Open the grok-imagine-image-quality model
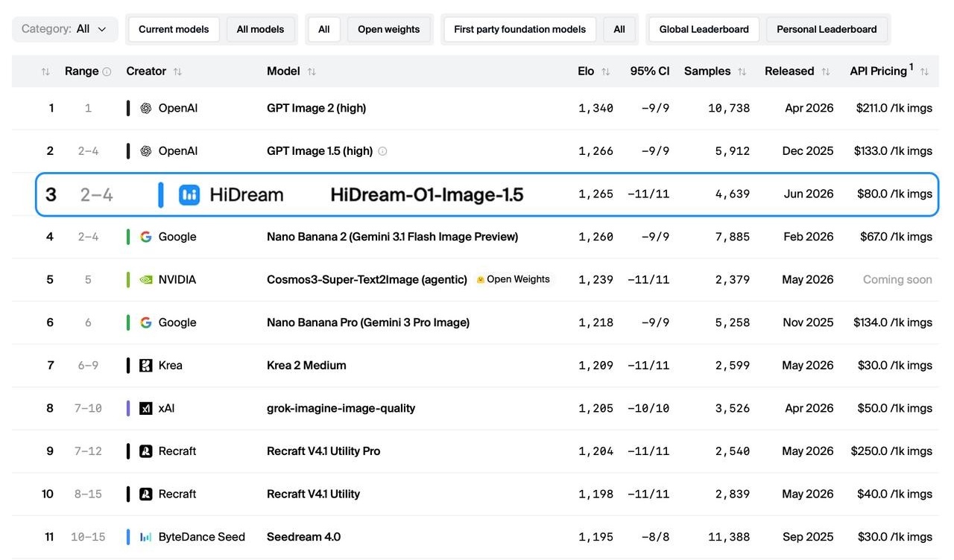 (341, 408)
